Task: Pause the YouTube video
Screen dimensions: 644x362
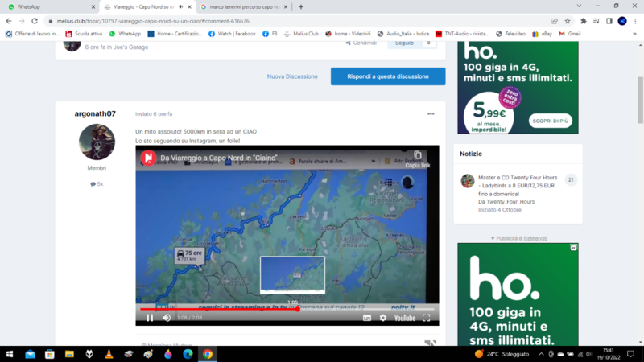Action: click(x=150, y=318)
